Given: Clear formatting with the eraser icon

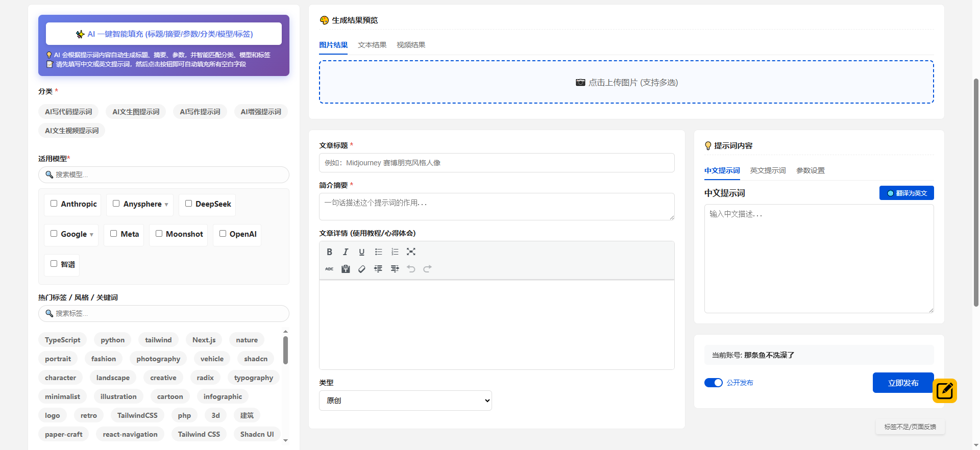Looking at the screenshot, I should click(x=361, y=269).
